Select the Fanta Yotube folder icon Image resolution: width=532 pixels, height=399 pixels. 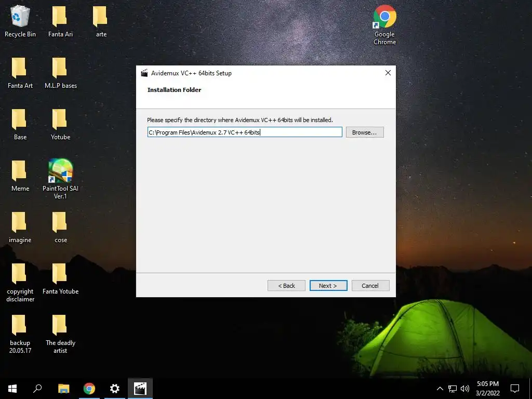[60, 279]
